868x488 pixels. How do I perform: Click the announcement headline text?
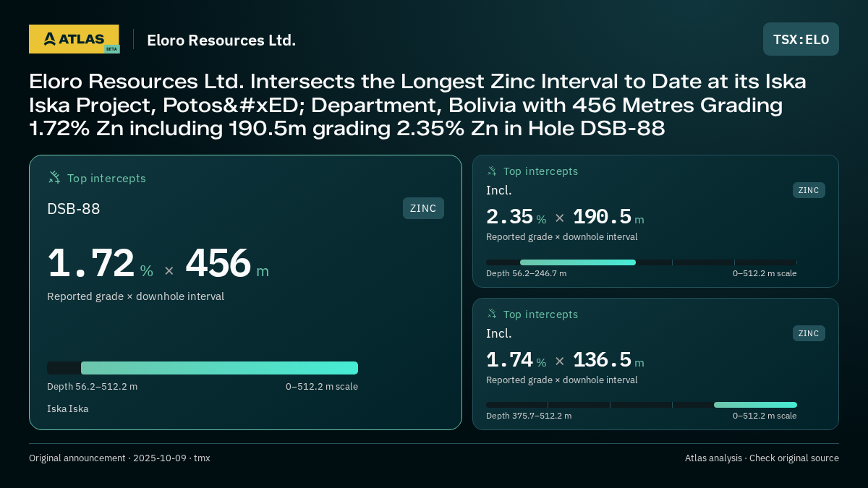coord(417,105)
